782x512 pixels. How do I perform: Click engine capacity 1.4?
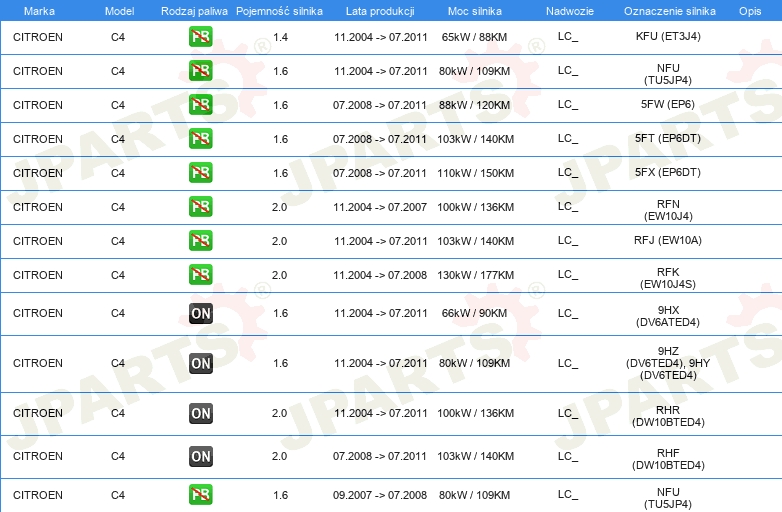coord(280,37)
